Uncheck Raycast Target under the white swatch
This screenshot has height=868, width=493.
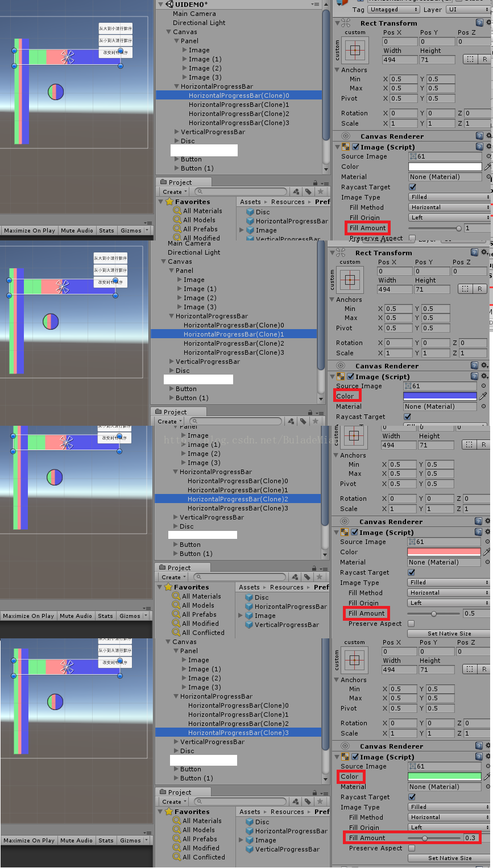412,187
